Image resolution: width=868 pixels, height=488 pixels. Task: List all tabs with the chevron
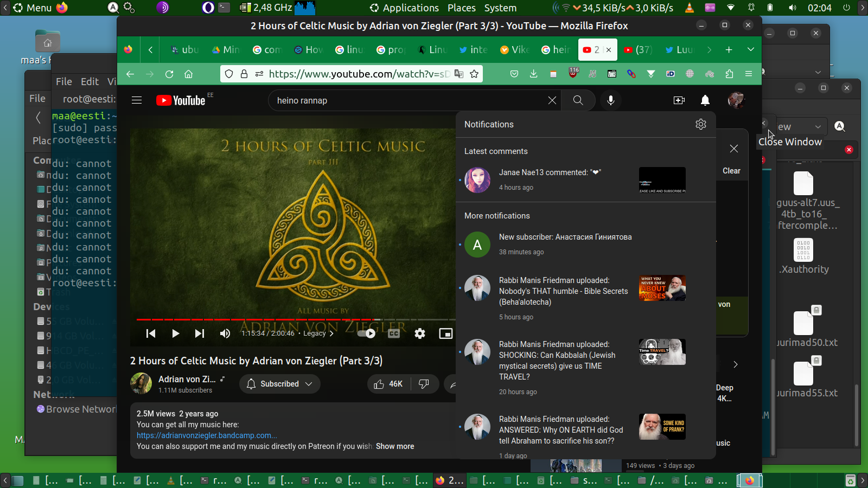click(x=751, y=50)
